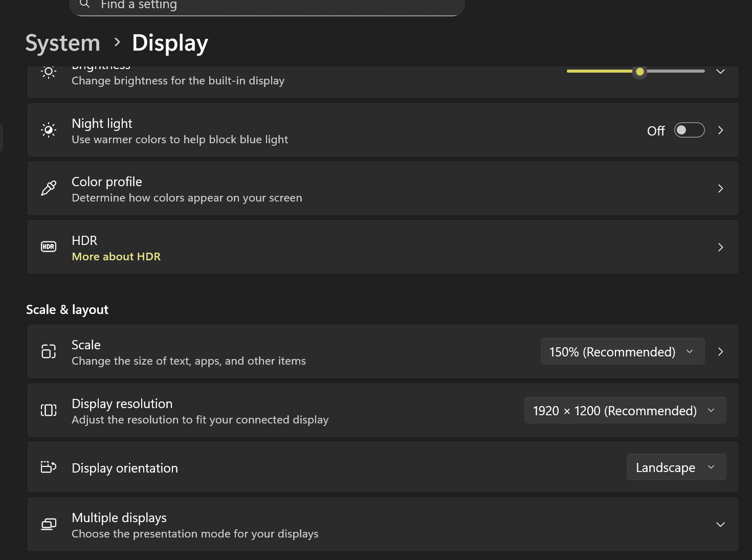
Task: Click the brightness sun icon
Action: [x=49, y=72]
